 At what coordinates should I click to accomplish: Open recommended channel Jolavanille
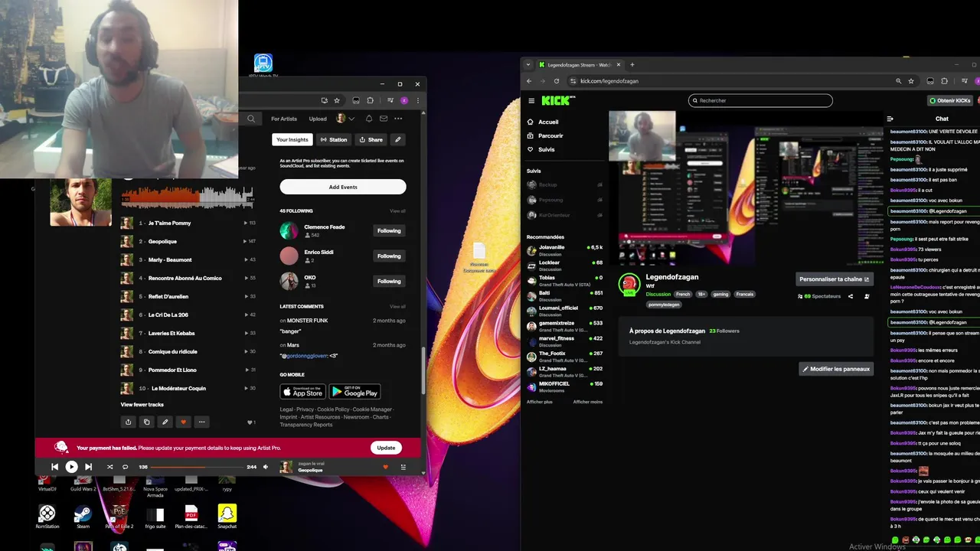pos(565,250)
